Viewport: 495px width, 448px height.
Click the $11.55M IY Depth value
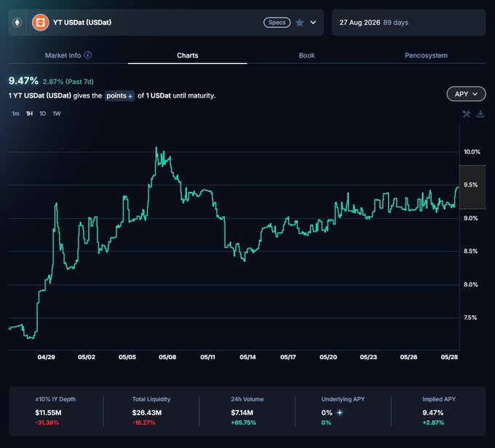(48, 412)
